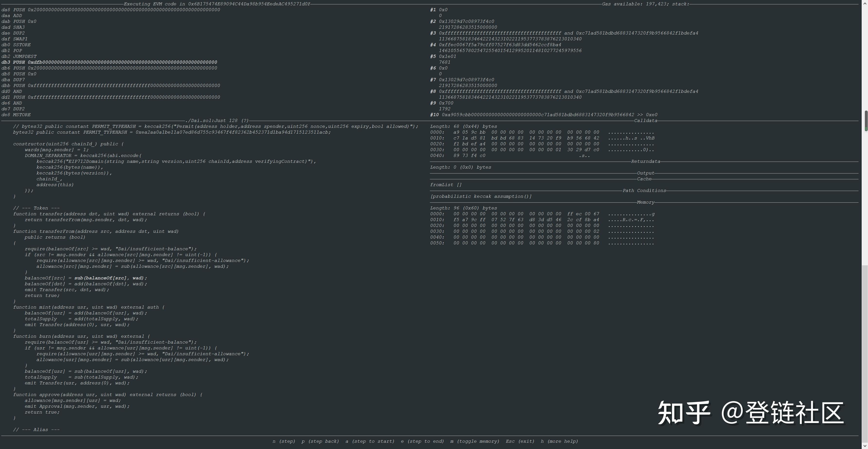Click the calldata row at offset 0010
Image resolution: width=868 pixels, height=449 pixels.
pos(542,138)
